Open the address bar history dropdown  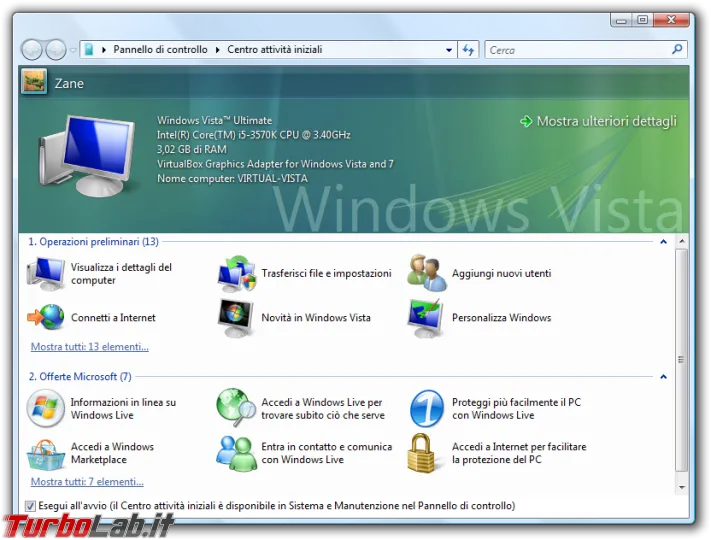point(449,50)
